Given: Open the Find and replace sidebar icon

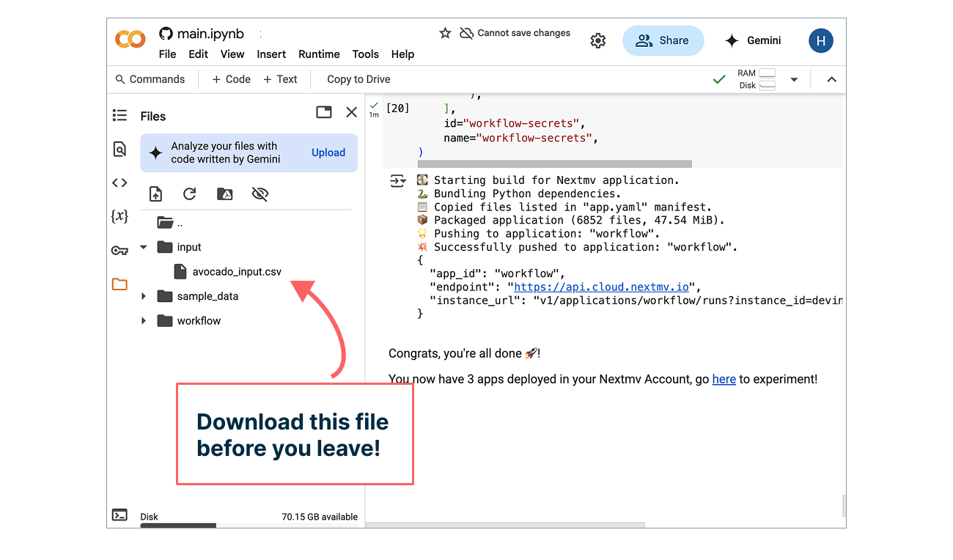Looking at the screenshot, I should [x=119, y=149].
